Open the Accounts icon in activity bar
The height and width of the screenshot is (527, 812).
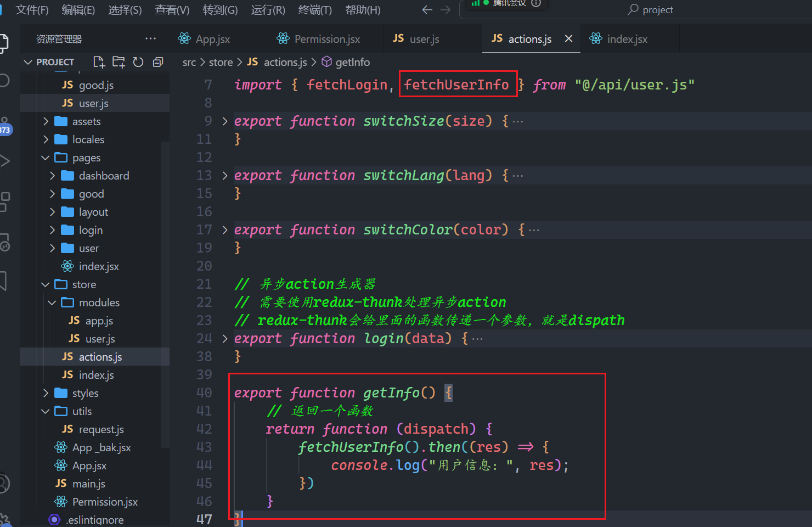tap(4, 483)
